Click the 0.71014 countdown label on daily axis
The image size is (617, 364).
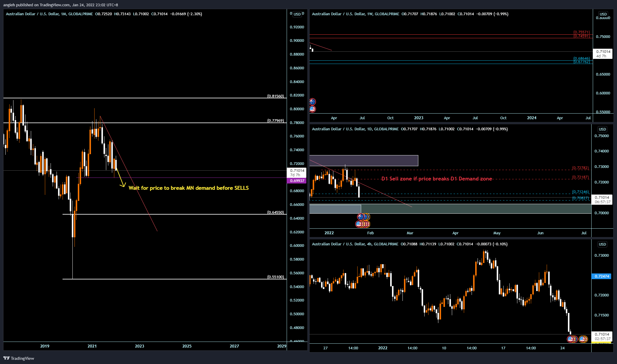(x=602, y=200)
